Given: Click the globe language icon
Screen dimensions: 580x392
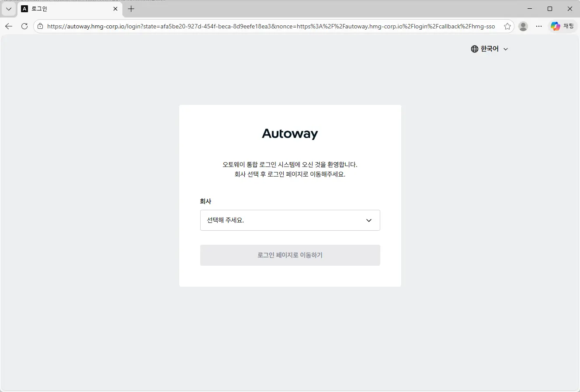Looking at the screenshot, I should click(x=475, y=49).
